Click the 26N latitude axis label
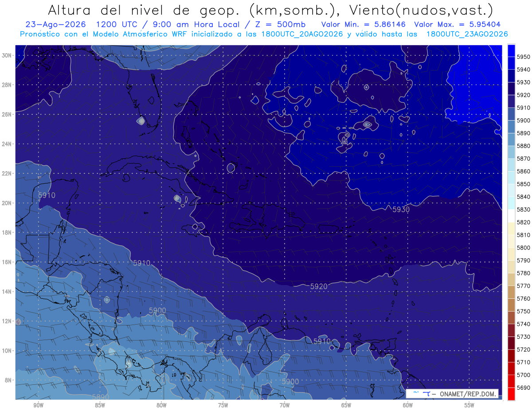 click(x=7, y=114)
